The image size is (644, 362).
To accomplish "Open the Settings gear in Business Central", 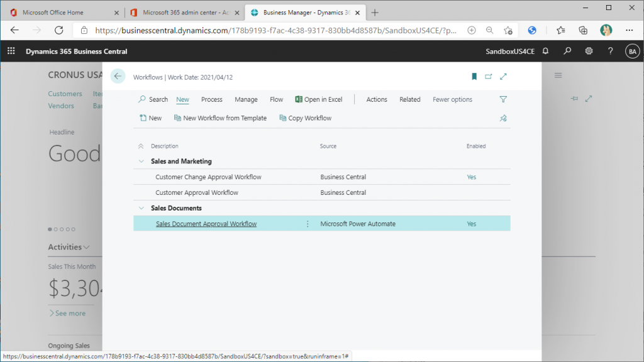I will (x=589, y=52).
